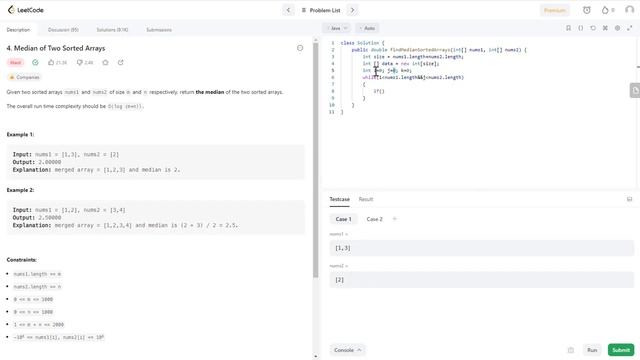The width and height of the screenshot is (640, 360).
Task: Select Case 2 testcase
Action: click(374, 219)
